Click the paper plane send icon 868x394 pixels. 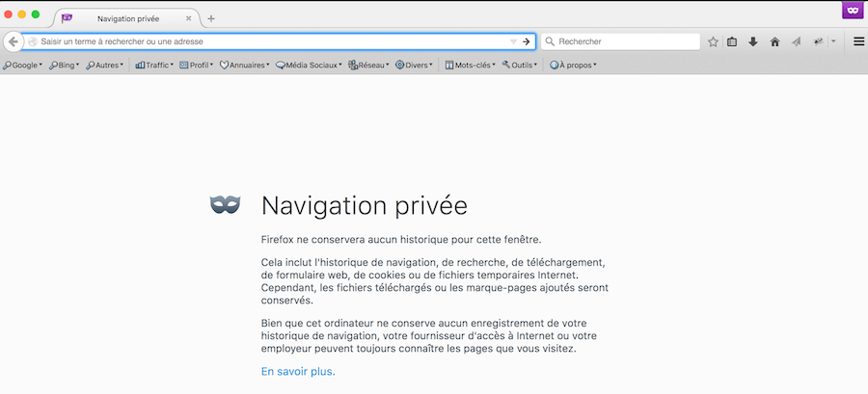point(796,41)
